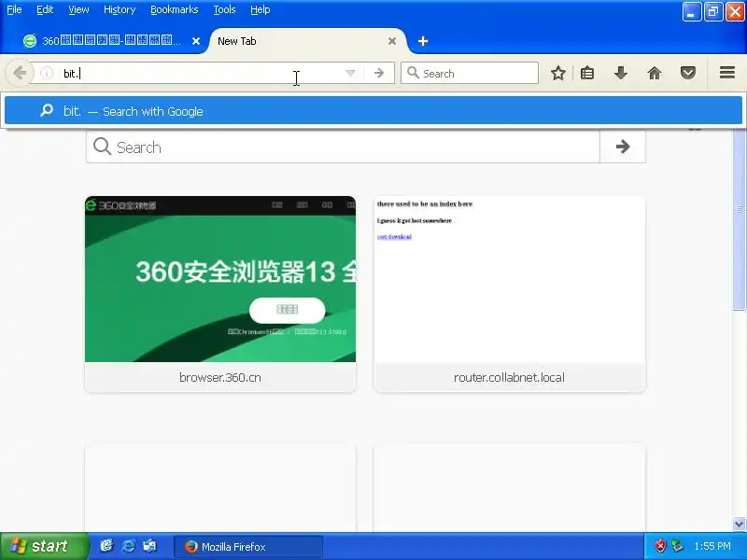Click the scrollbar down arrow
Viewport: 747px width, 560px height.
coord(739,524)
